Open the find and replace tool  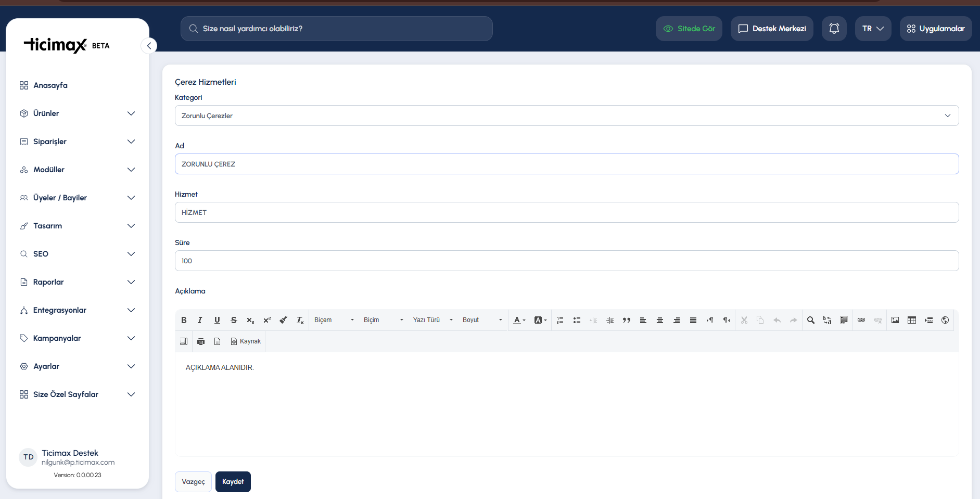(828, 320)
